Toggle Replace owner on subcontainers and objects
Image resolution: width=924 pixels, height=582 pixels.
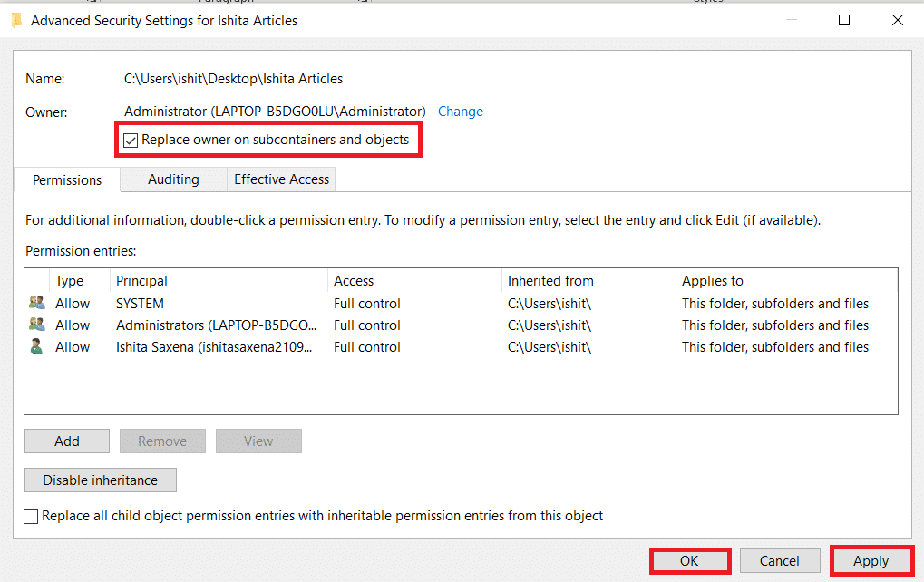(131, 141)
